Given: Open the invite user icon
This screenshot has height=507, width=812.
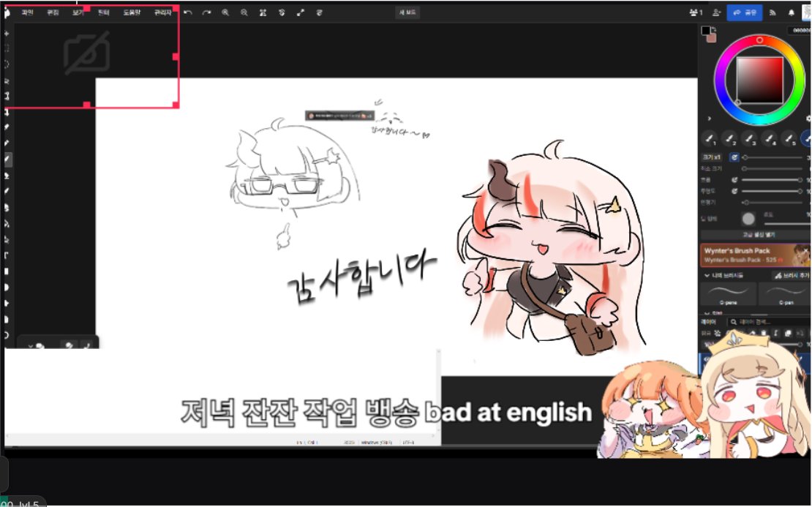Looking at the screenshot, I should [717, 12].
